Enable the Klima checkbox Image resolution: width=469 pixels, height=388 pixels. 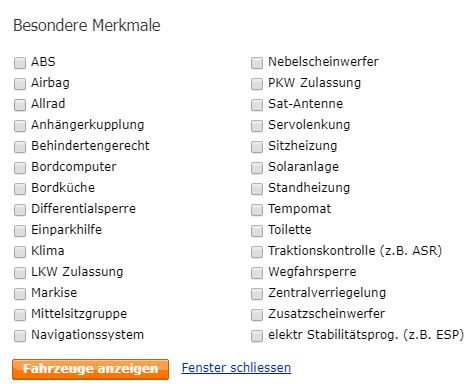click(20, 252)
